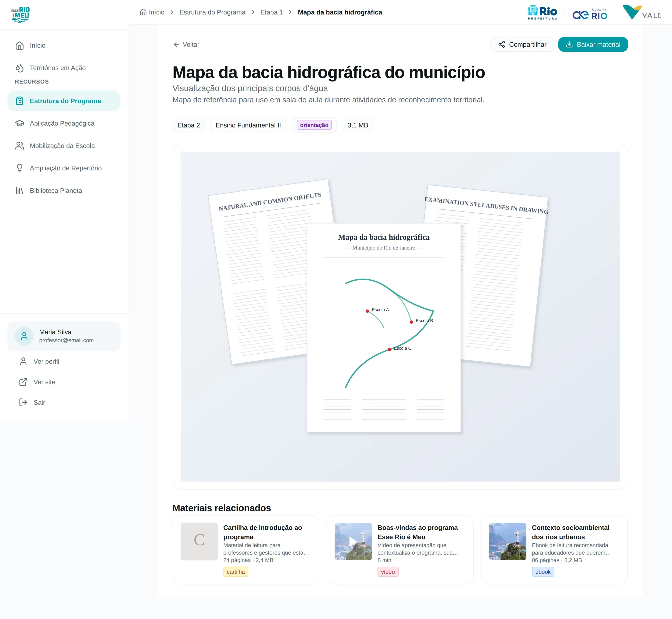Click the logout icon next to Sair
The height and width of the screenshot is (619, 672).
point(23,402)
